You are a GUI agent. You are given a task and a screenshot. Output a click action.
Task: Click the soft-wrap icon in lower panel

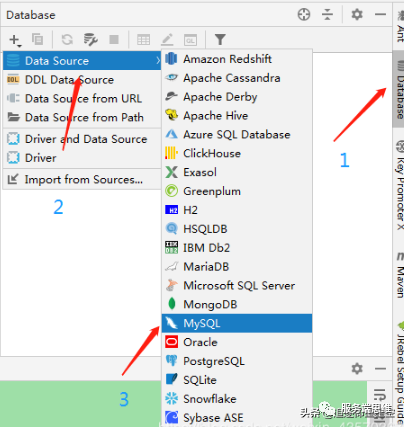pyautogui.click(x=379, y=395)
